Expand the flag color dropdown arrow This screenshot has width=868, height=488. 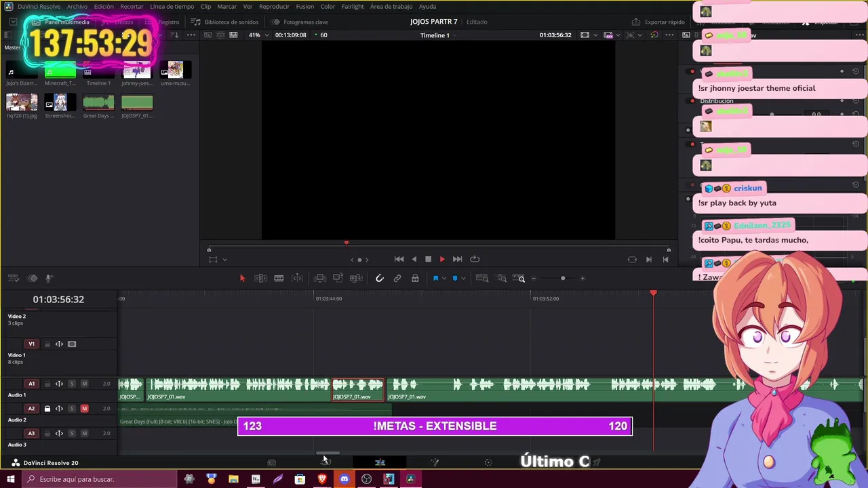point(444,278)
